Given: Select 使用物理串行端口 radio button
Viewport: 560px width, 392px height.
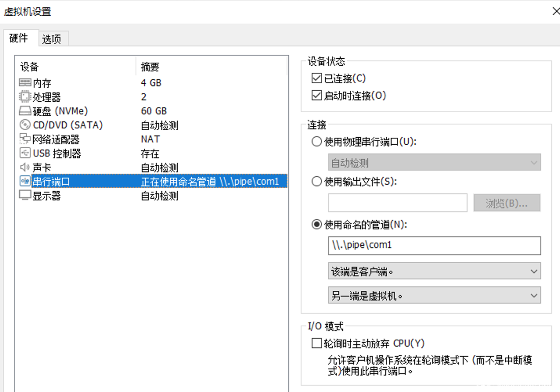Looking at the screenshot, I should click(316, 141).
